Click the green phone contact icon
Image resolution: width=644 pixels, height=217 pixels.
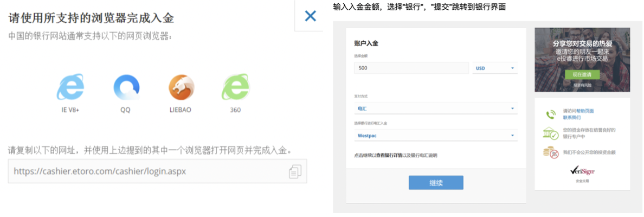tap(551, 114)
